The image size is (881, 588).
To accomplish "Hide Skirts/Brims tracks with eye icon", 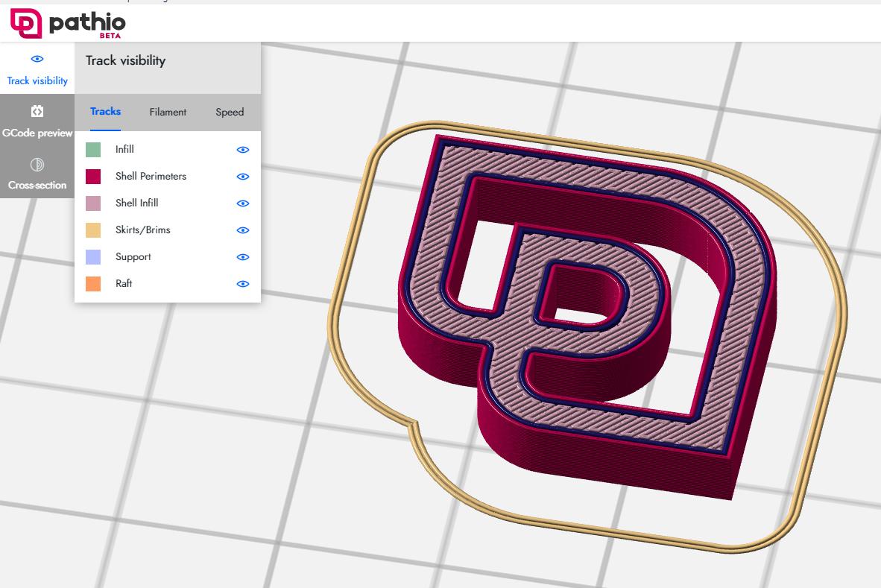I will pyautogui.click(x=243, y=230).
